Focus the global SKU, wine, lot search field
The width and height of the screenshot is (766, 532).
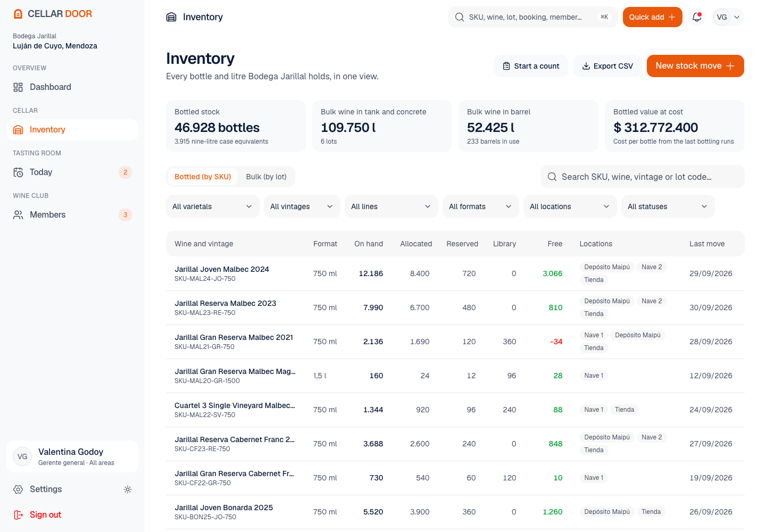click(532, 17)
